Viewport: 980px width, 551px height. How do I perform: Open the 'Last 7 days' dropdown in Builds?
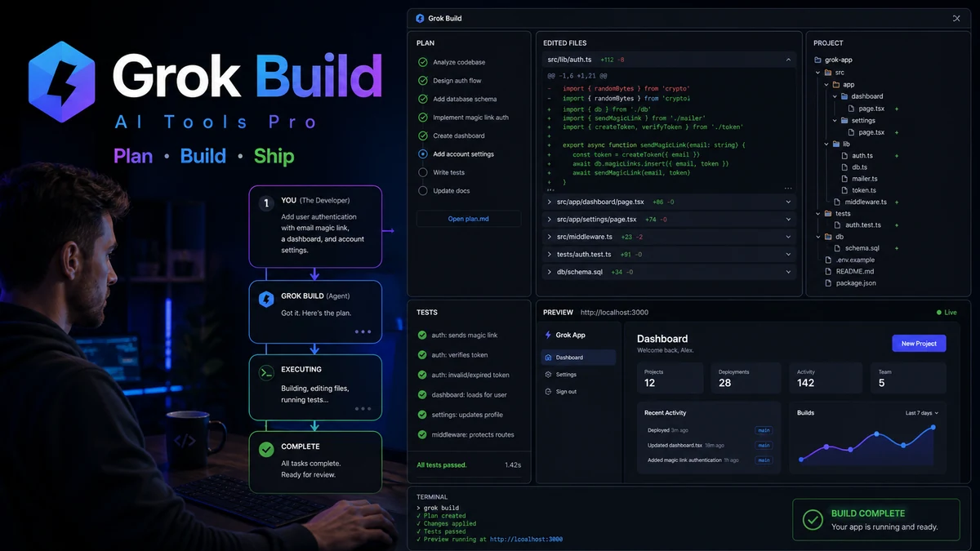[921, 413]
